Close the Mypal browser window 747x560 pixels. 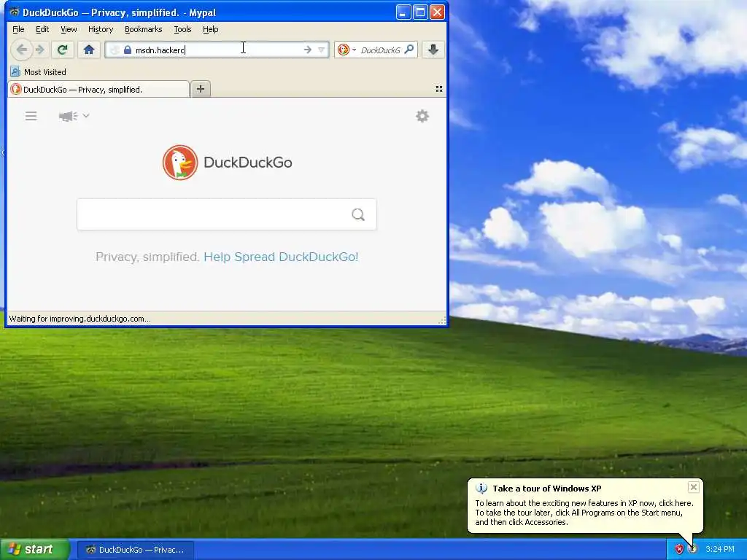437,12
